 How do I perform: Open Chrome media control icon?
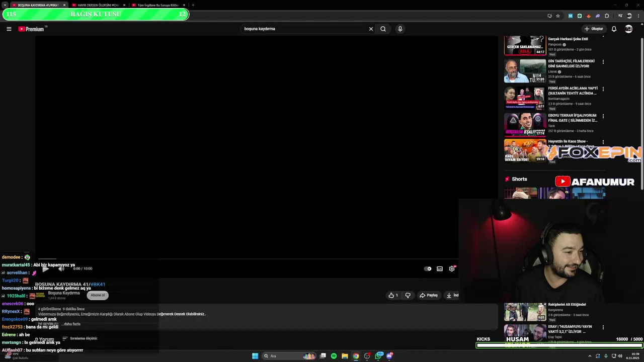[x=620, y=16]
